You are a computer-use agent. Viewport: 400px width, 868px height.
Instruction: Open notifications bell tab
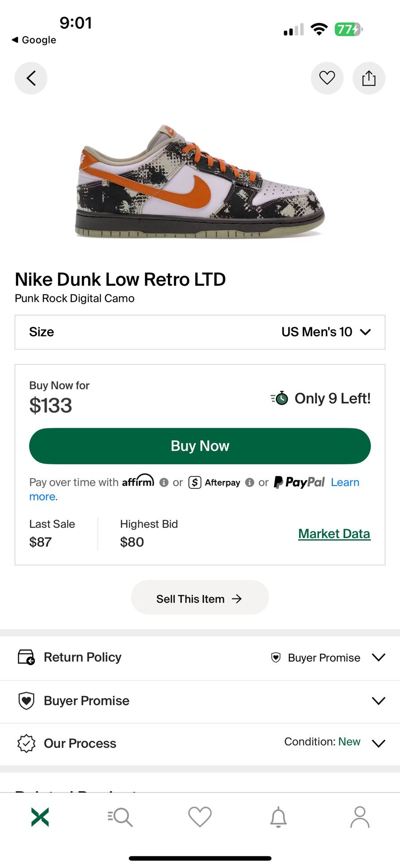[279, 817]
